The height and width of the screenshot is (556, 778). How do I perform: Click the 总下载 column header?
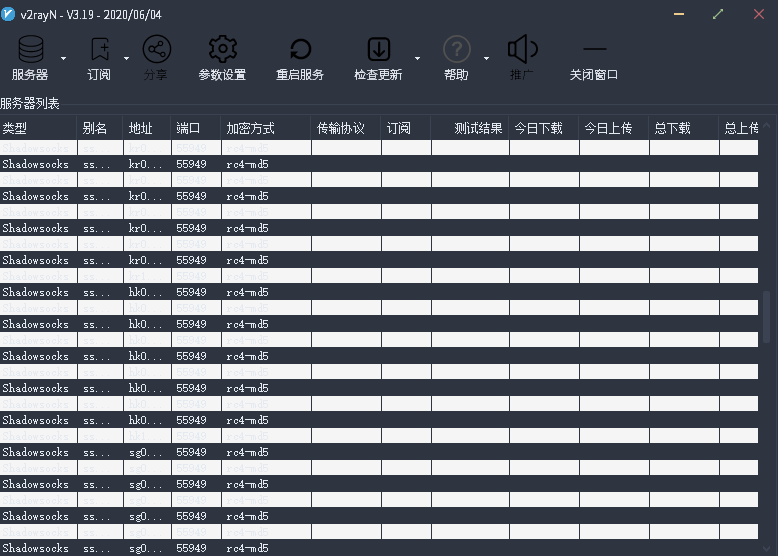point(683,128)
